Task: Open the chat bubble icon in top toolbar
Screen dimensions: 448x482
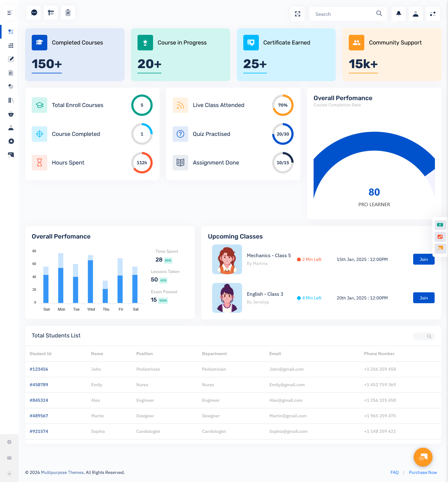Action: coord(34,13)
